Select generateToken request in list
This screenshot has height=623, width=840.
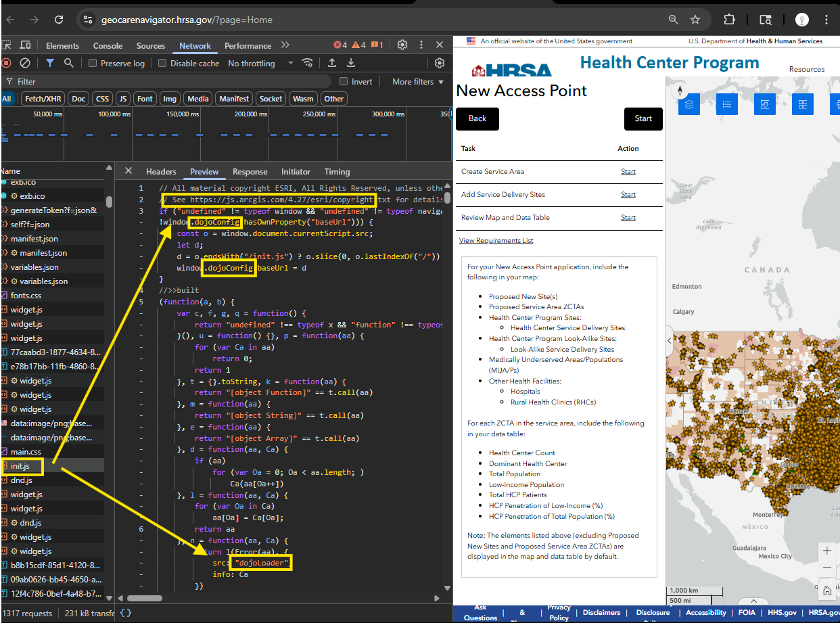coord(53,210)
